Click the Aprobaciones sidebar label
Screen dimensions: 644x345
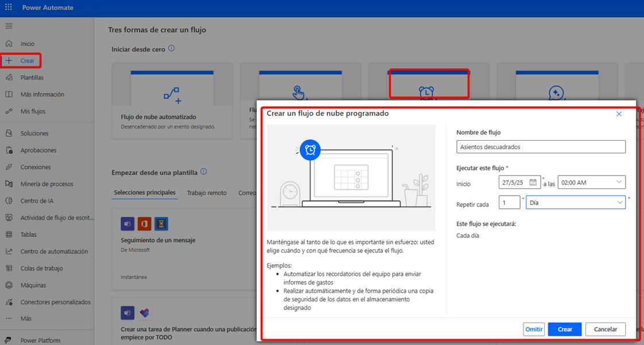(x=38, y=150)
